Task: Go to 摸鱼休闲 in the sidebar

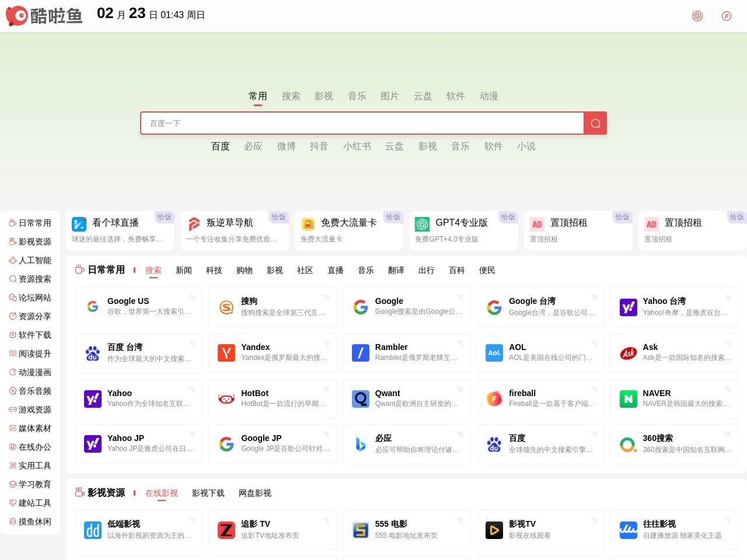Action: click(x=30, y=521)
